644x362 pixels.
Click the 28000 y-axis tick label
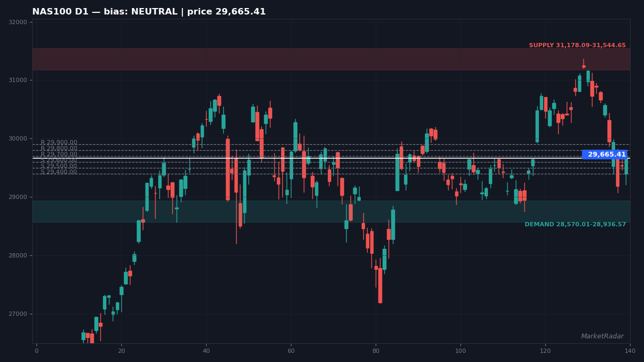click(18, 256)
